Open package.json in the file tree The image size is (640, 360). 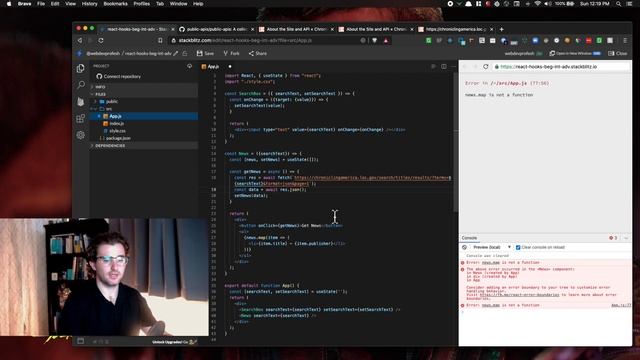pyautogui.click(x=118, y=138)
